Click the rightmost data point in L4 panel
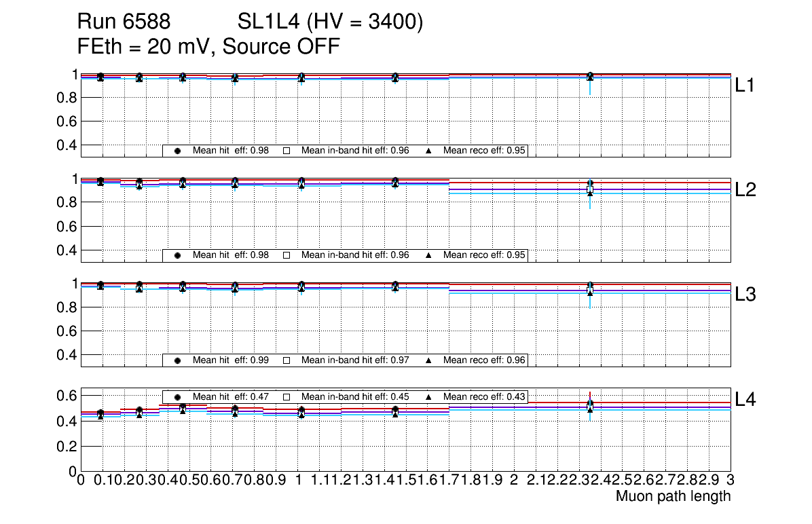 coord(590,405)
